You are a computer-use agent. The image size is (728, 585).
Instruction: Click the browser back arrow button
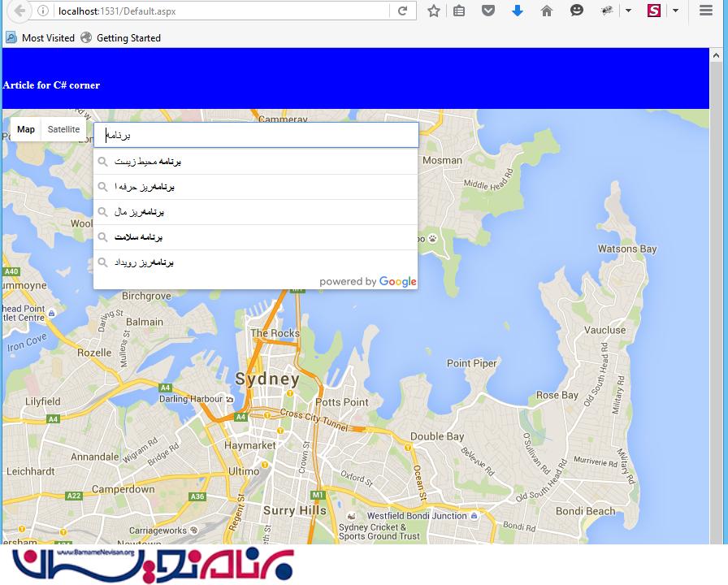pos(19,11)
